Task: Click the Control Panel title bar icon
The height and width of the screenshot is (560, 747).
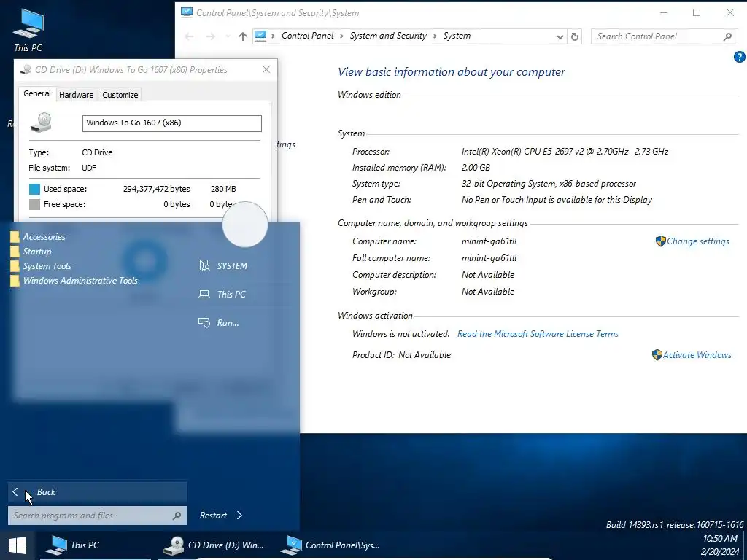Action: 187,12
